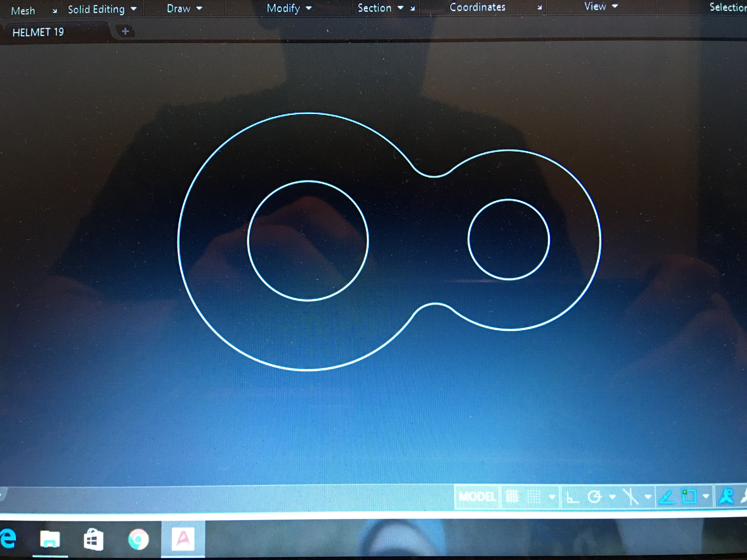
Task: Open Google Chrome from the taskbar
Action: coord(138,539)
